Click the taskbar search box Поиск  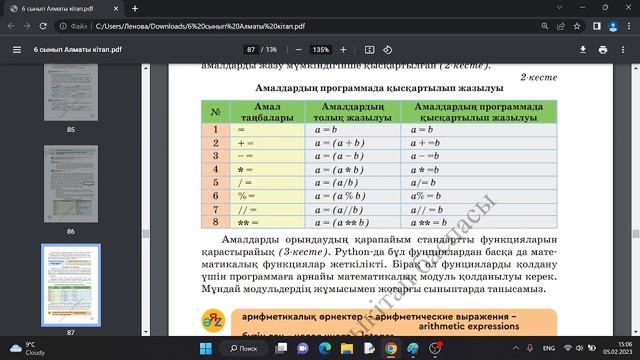click(x=244, y=349)
